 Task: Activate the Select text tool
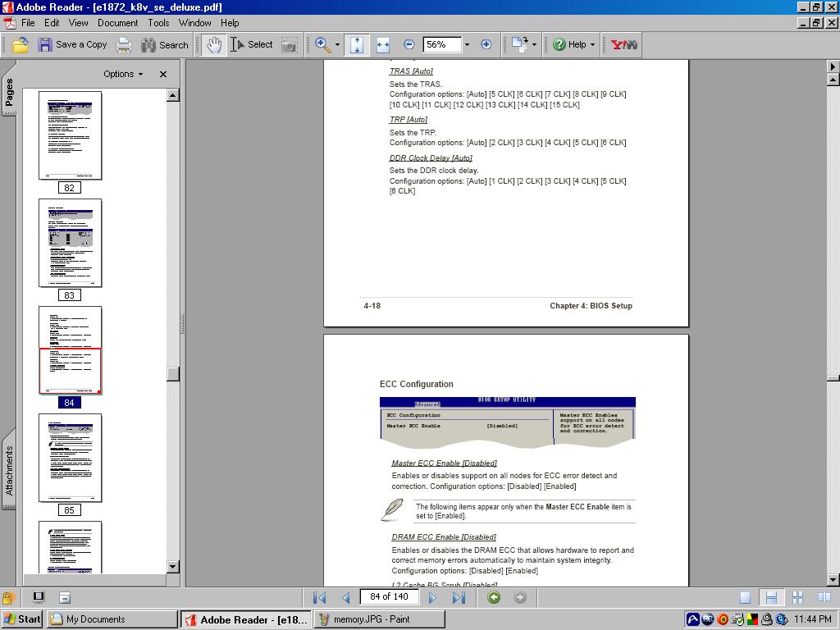point(252,45)
